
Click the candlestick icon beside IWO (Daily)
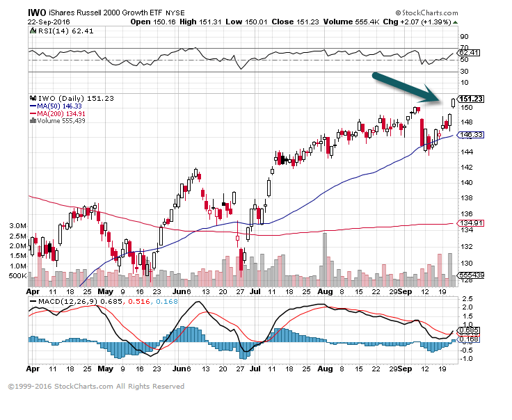point(33,98)
